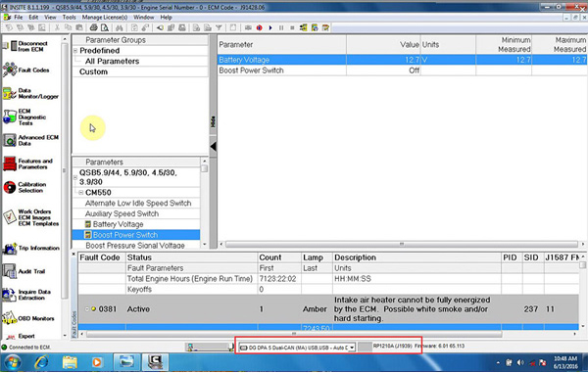This screenshot has width=588, height=373.
Task: Click the red record toolbar button
Action: [x=259, y=27]
